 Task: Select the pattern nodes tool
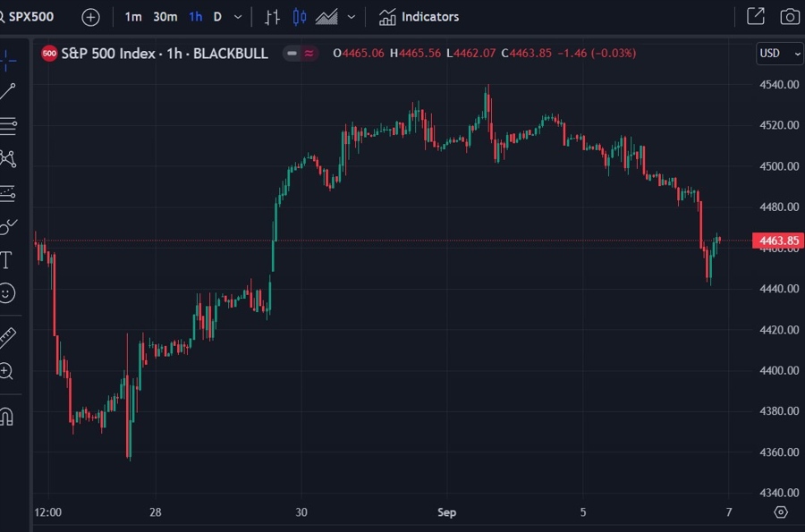point(8,158)
